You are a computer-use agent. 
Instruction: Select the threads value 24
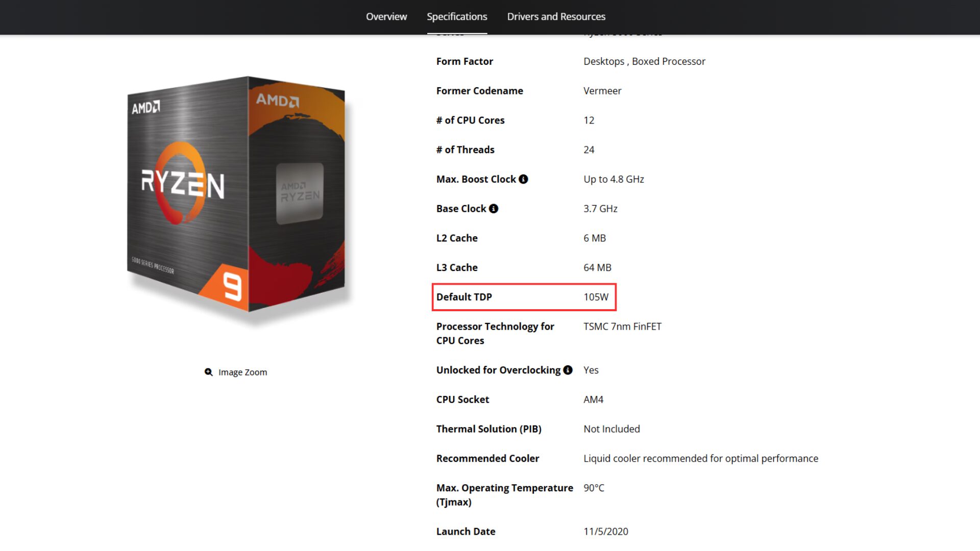589,150
